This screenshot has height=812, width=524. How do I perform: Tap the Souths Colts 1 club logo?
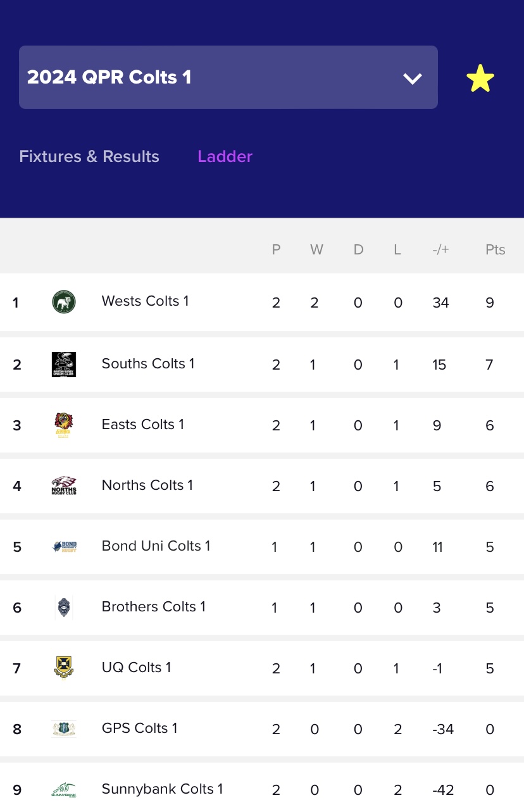(x=64, y=364)
